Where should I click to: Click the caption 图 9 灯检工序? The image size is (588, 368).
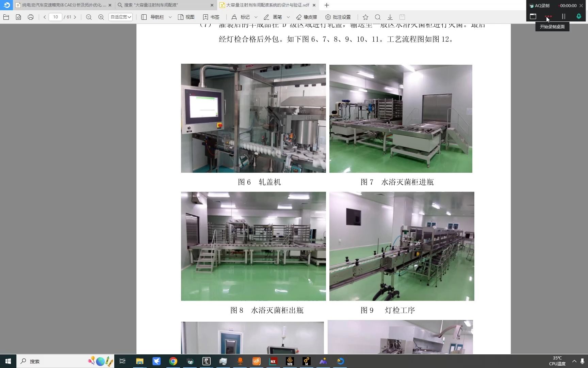(x=388, y=310)
